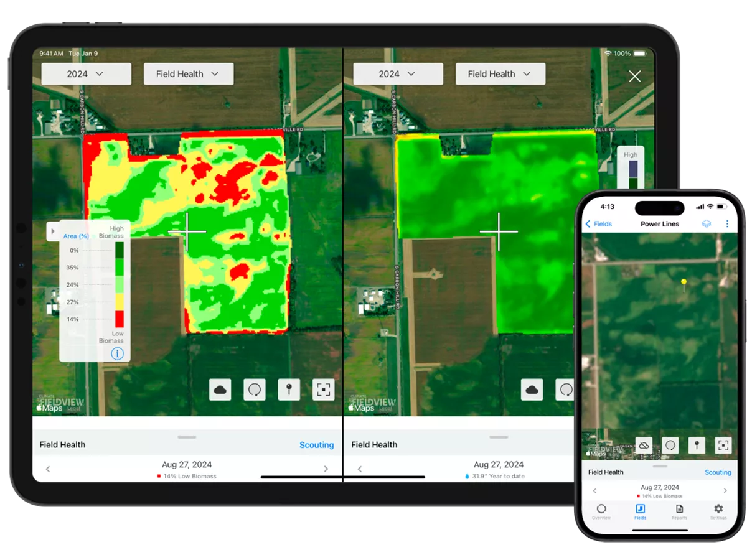Screen dimensions: 747x560
Task: Go back to Fields on the phone
Action: (x=599, y=224)
